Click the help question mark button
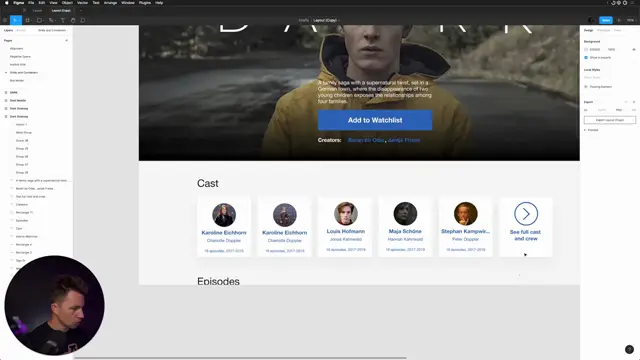This screenshot has height=360, width=640. pyautogui.click(x=629, y=349)
